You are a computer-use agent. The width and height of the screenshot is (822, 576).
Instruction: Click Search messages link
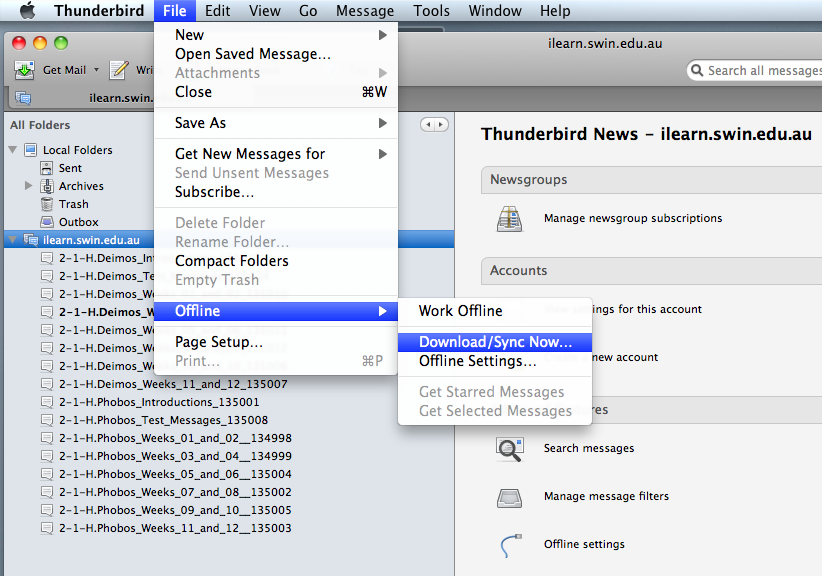click(589, 448)
